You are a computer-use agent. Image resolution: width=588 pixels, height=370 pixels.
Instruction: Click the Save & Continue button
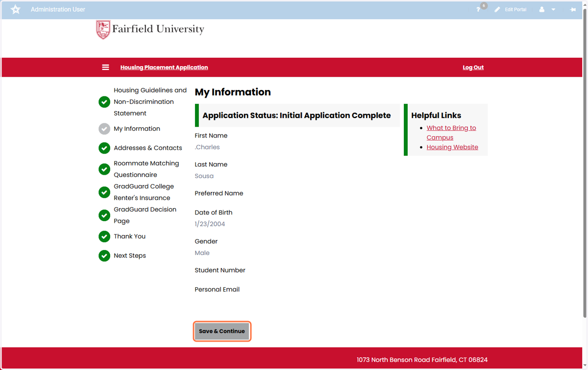222,331
